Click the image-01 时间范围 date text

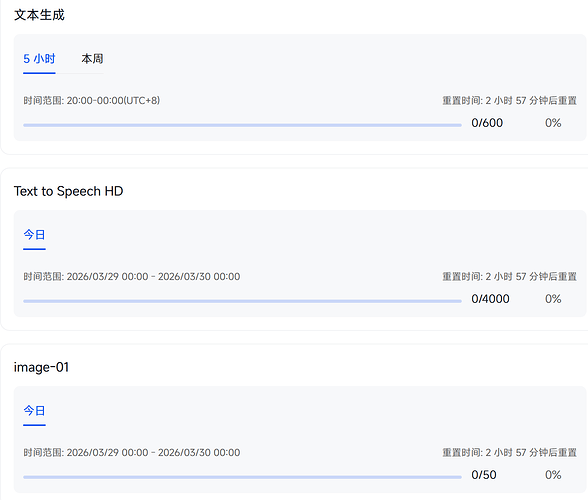(x=132, y=452)
